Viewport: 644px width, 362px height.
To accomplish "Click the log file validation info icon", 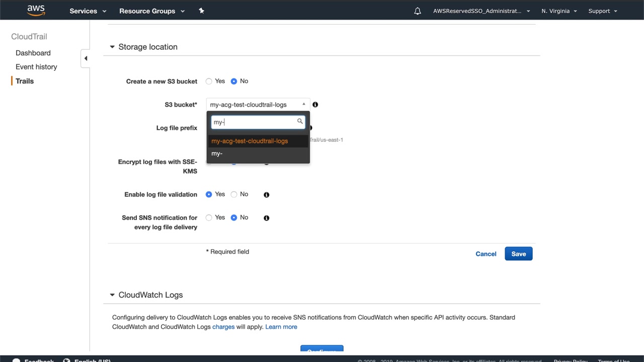I will pyautogui.click(x=267, y=195).
